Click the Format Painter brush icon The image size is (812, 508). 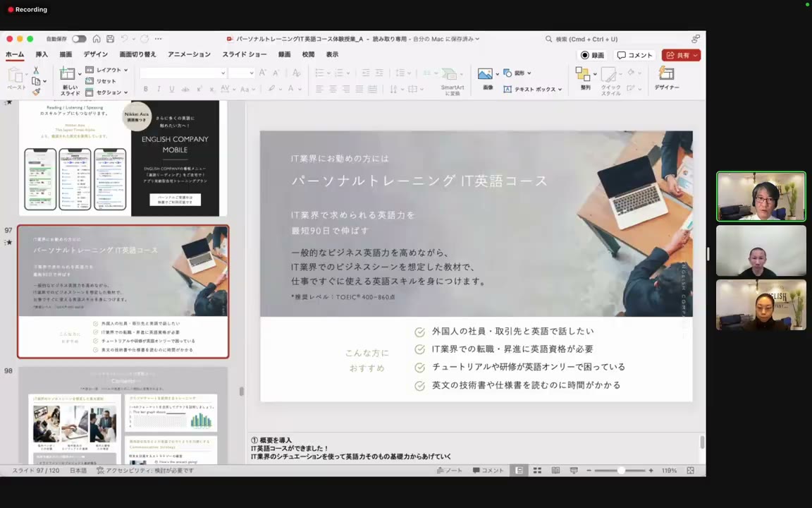(x=36, y=92)
